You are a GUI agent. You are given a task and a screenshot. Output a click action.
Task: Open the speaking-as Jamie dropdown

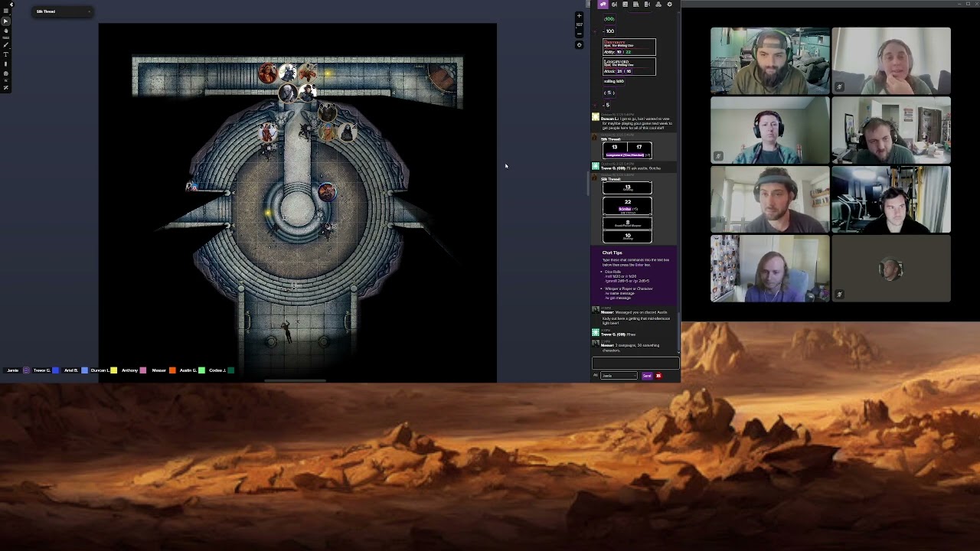[x=619, y=376]
